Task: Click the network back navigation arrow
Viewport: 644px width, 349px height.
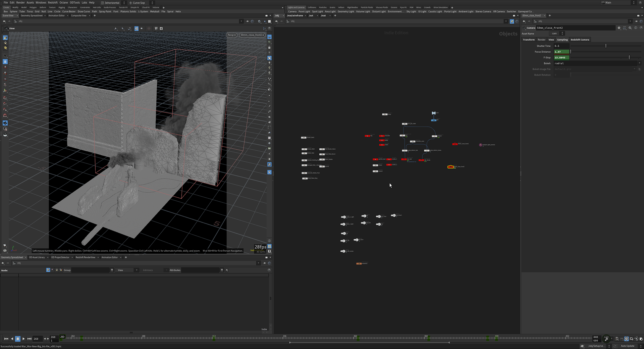Action: tap(276, 21)
